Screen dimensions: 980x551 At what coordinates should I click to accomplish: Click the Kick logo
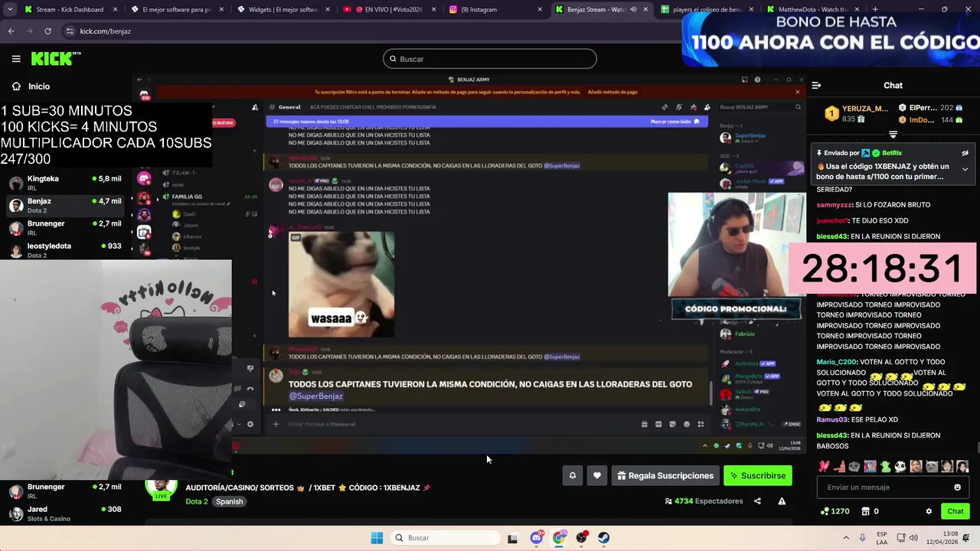[55, 58]
